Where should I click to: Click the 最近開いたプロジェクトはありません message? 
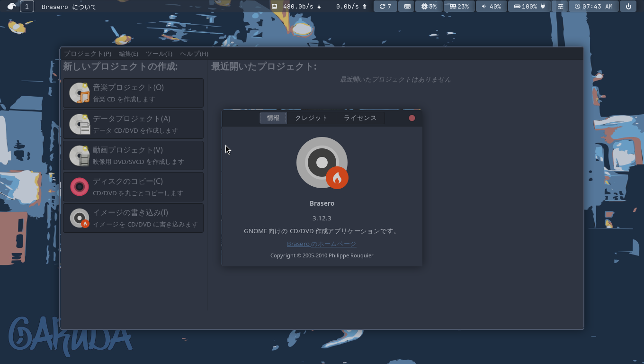395,79
